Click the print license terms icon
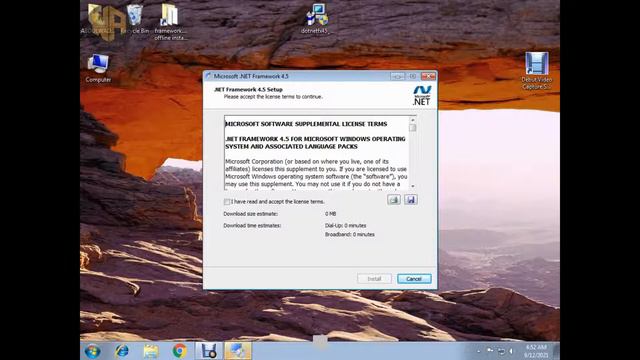The height and width of the screenshot is (360, 640). 394,200
